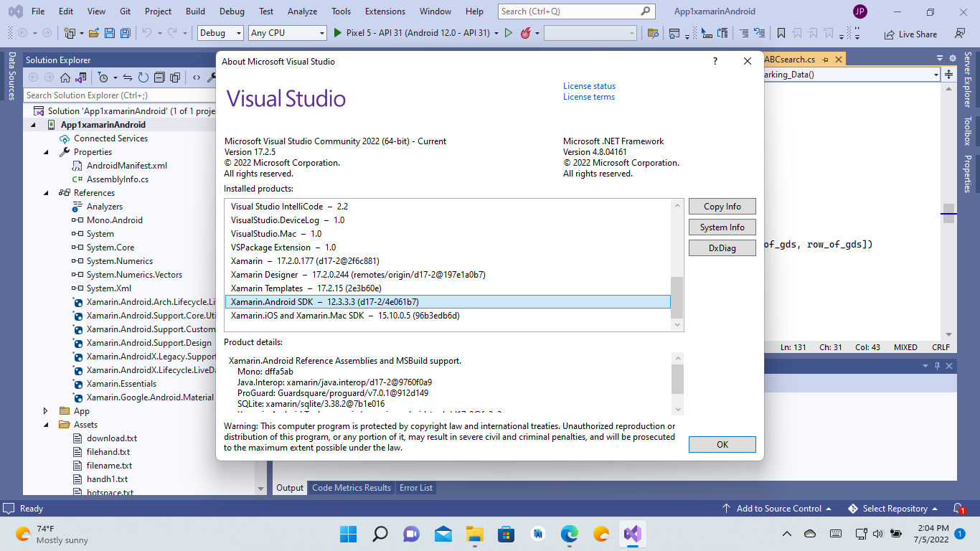The height and width of the screenshot is (551, 980).
Task: Open the License terms link
Action: pyautogui.click(x=588, y=96)
